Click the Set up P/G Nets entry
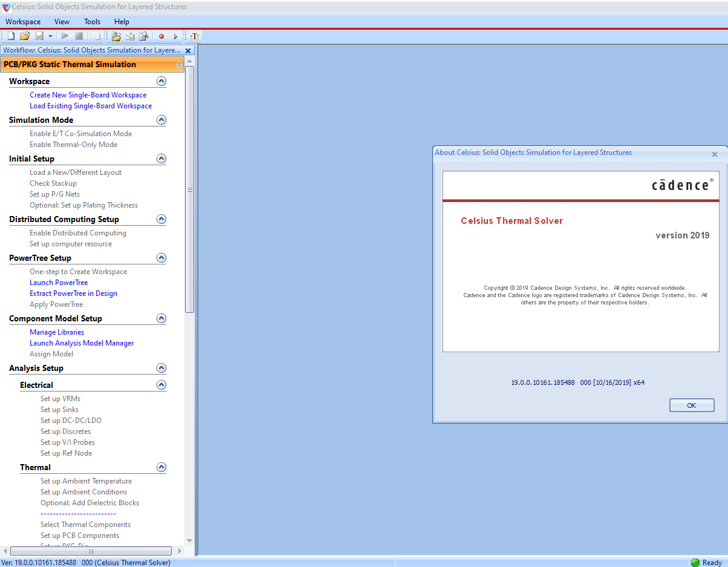 point(54,194)
